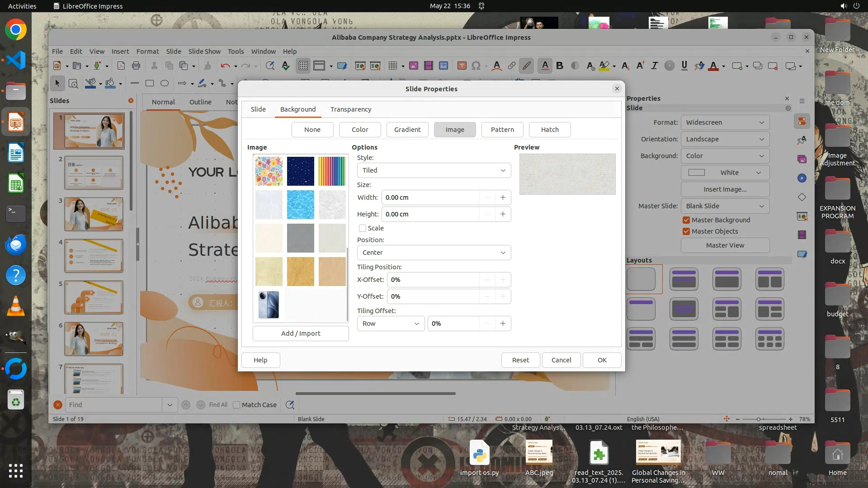
Task: Pick the blue water texture swatch
Action: coord(300,205)
